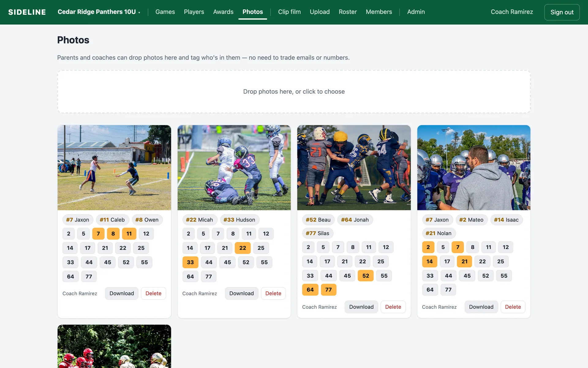
Task: Click the Coach Ramirez account name in header
Action: 512,12
